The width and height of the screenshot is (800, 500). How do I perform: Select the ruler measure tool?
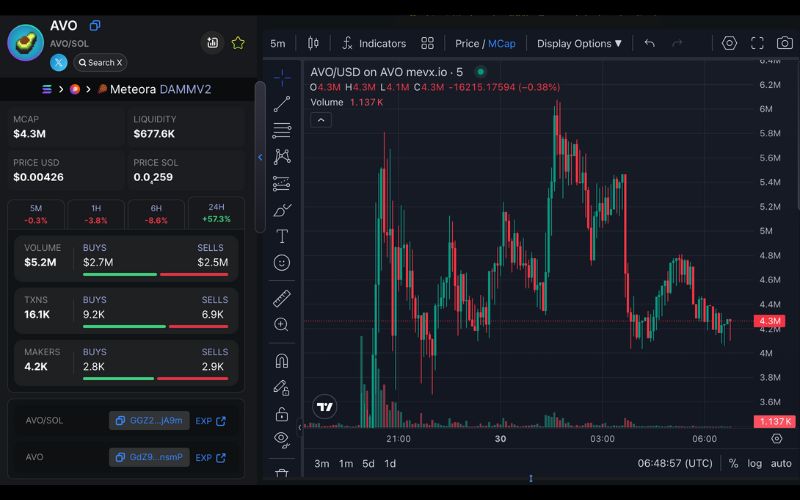[282, 298]
